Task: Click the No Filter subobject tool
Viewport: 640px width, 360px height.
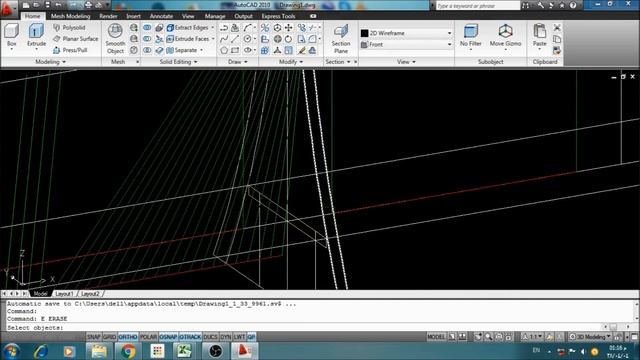Action: [x=471, y=36]
